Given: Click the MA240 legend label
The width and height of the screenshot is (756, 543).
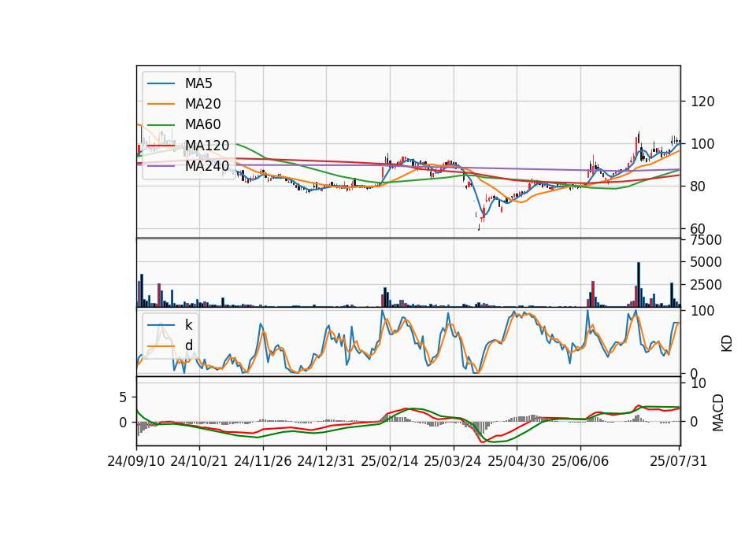Looking at the screenshot, I should pyautogui.click(x=207, y=166).
